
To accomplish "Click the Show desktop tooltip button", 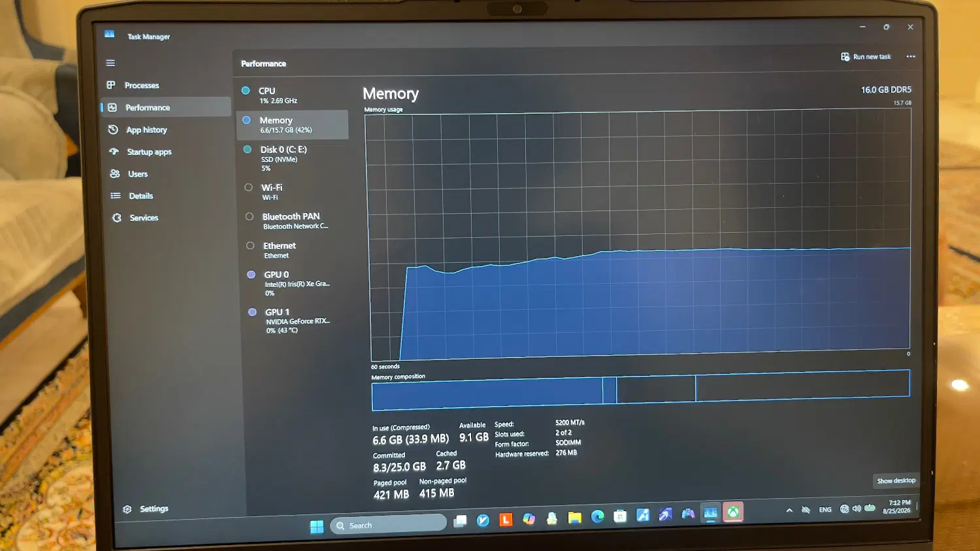I will point(896,481).
